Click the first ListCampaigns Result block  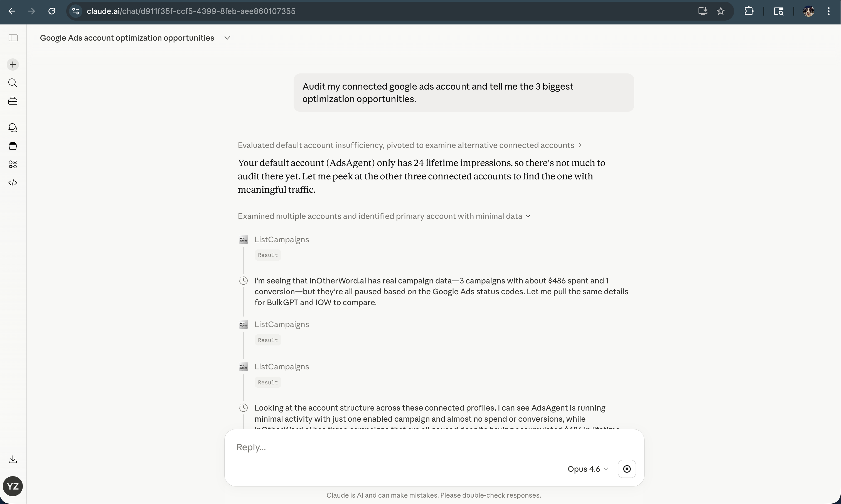pos(267,255)
